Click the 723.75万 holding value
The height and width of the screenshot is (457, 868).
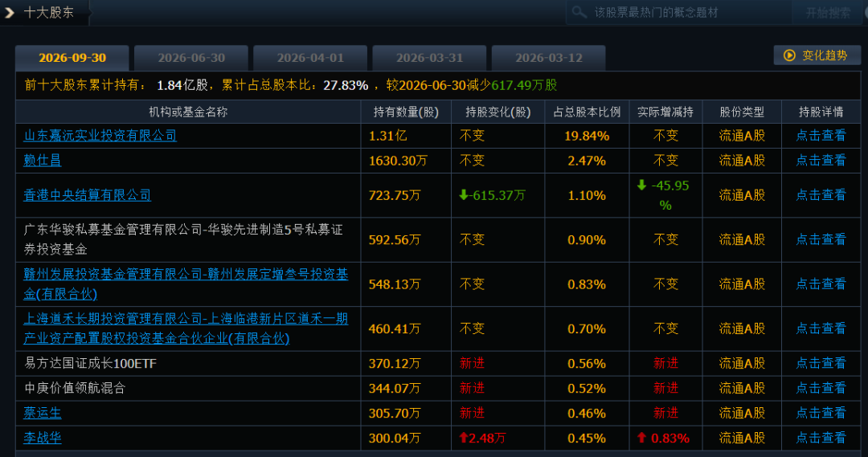coord(395,195)
